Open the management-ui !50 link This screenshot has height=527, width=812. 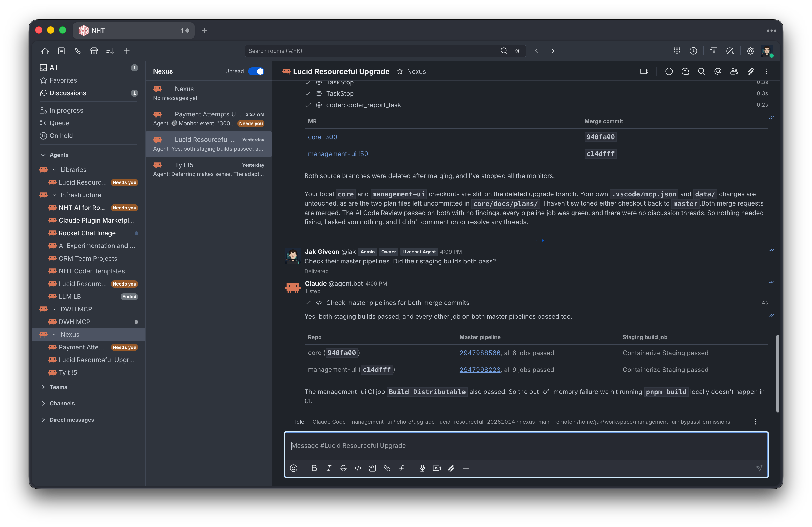(338, 154)
